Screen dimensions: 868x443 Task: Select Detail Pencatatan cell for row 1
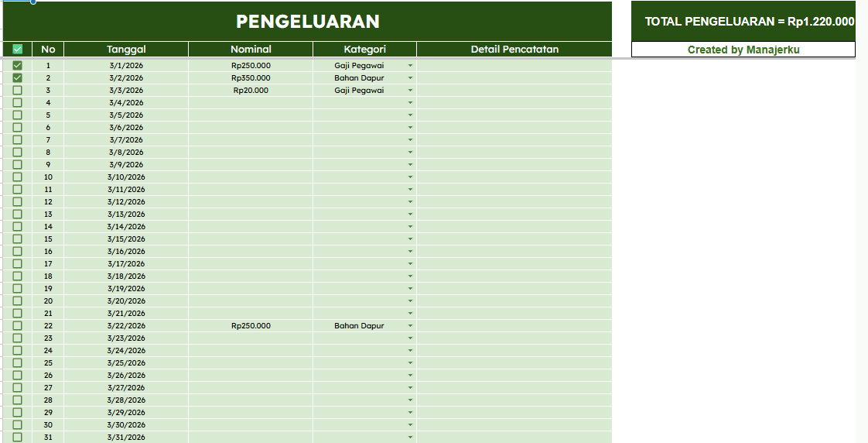pyautogui.click(x=514, y=65)
